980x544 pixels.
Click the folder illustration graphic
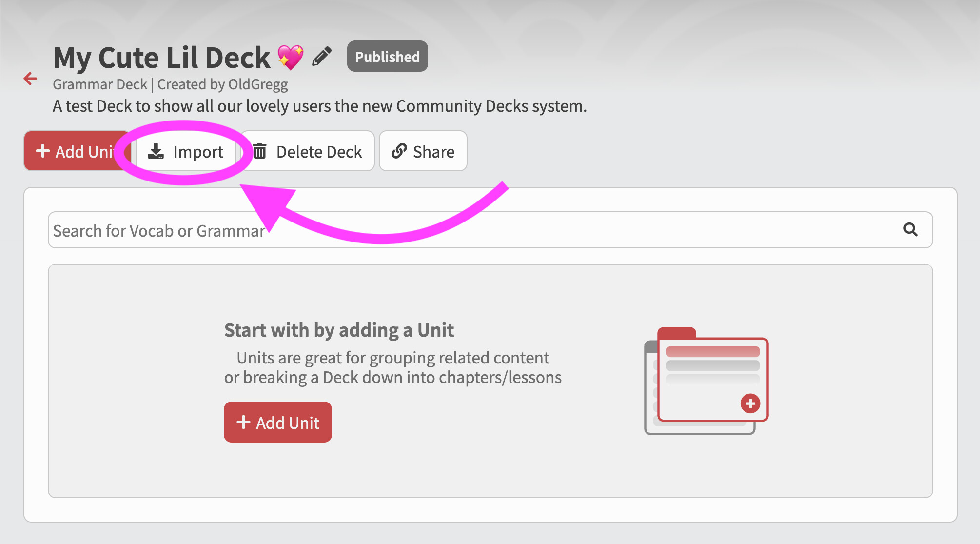(x=706, y=381)
